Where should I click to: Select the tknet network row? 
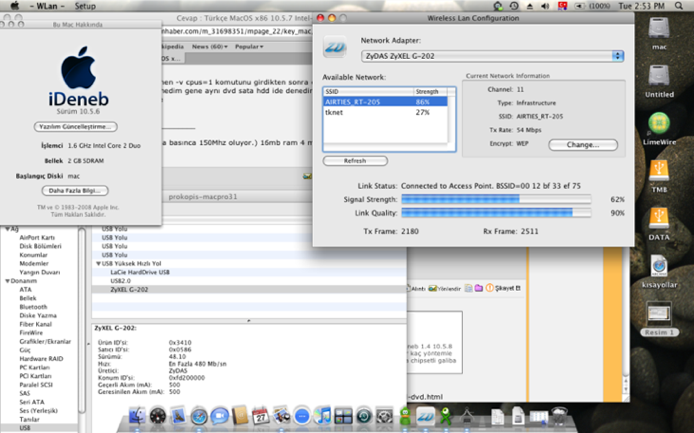coord(385,112)
